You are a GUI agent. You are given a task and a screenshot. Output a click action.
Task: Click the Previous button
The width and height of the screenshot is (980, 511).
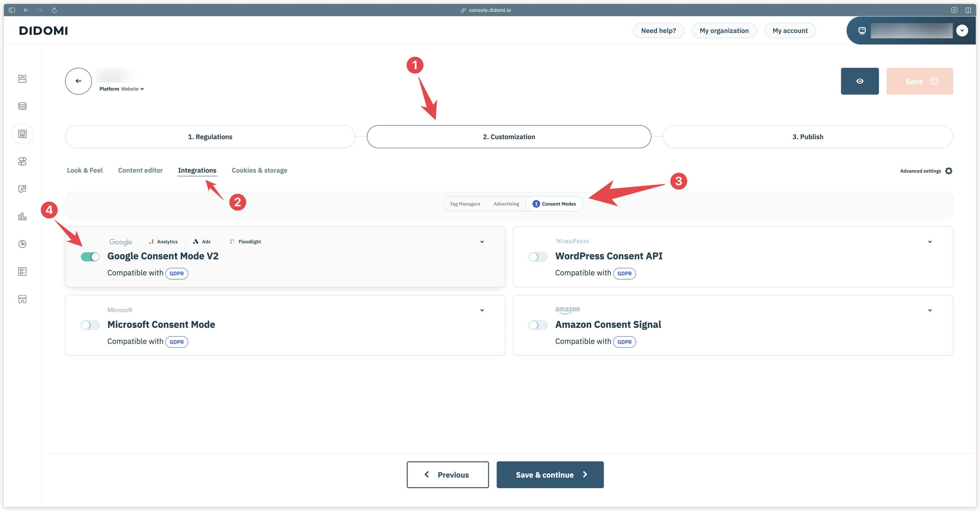[448, 475]
